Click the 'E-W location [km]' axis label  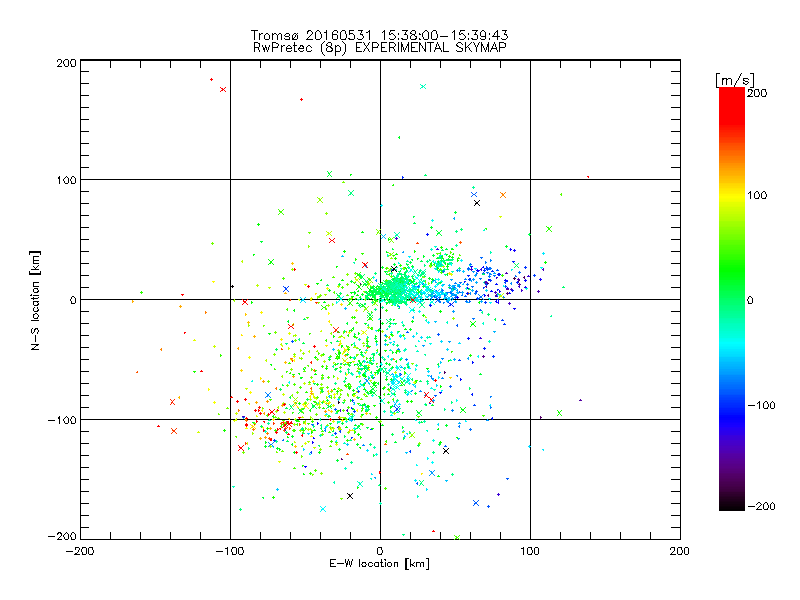[380, 563]
